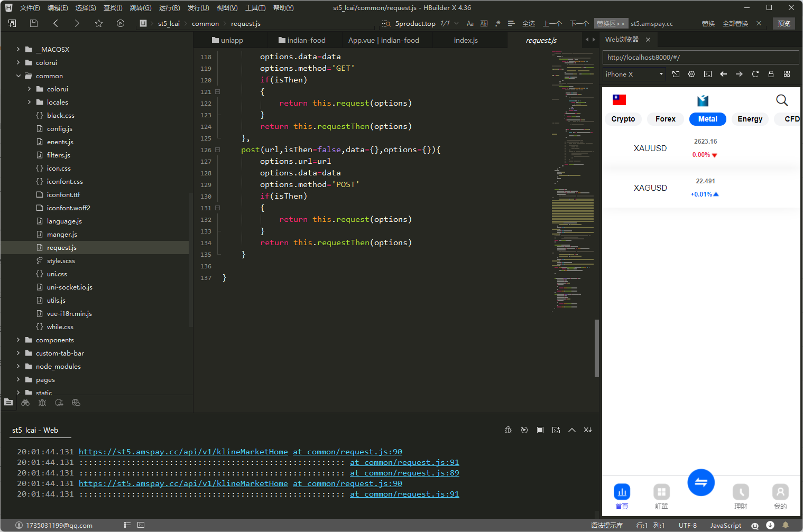Toggle case-sensitive Aa search option
The image size is (803, 532).
470,24
